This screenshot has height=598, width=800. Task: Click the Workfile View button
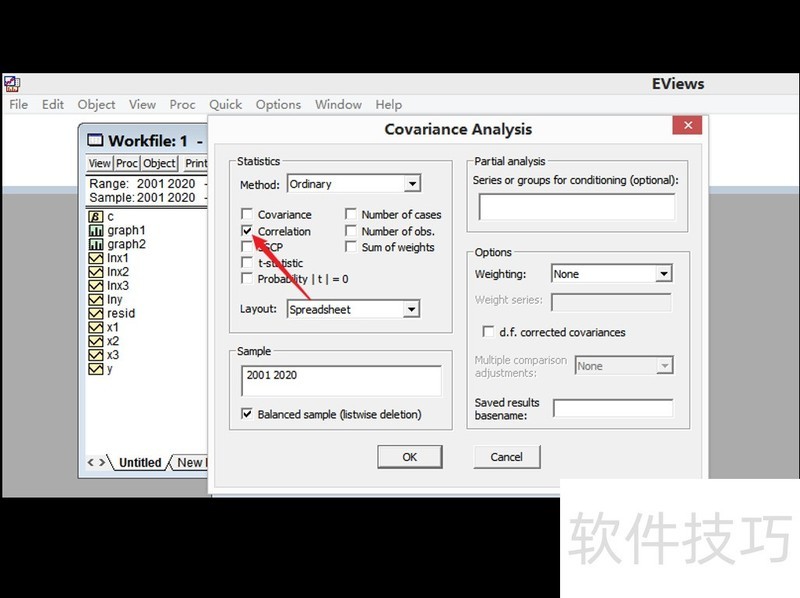click(x=99, y=163)
